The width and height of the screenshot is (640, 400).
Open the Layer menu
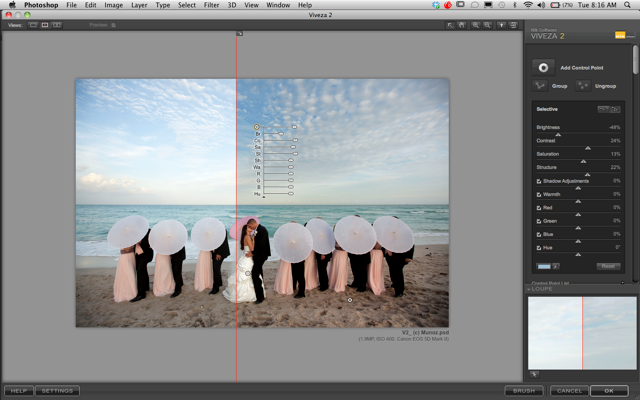[139, 5]
